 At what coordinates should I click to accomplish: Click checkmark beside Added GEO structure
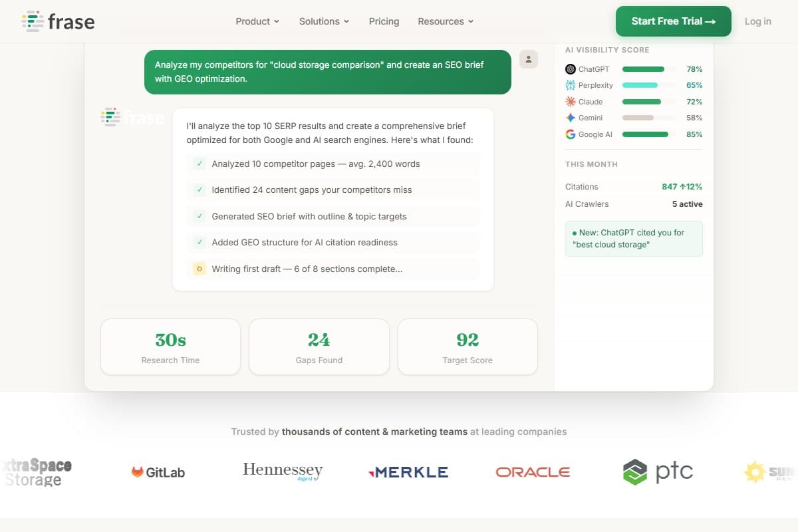pos(199,242)
